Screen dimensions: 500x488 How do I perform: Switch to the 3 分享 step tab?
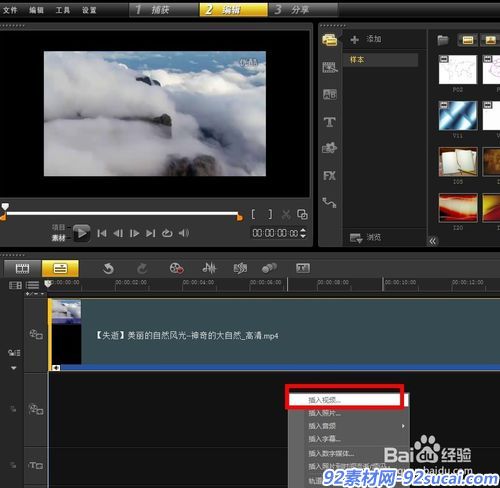tap(303, 10)
